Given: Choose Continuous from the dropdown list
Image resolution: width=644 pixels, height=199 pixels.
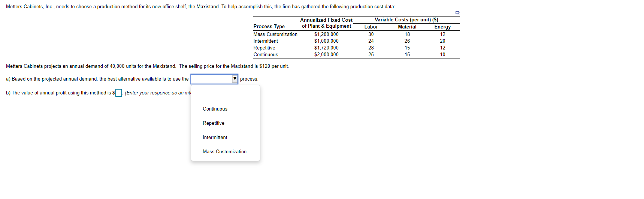Looking at the screenshot, I should (x=215, y=109).
